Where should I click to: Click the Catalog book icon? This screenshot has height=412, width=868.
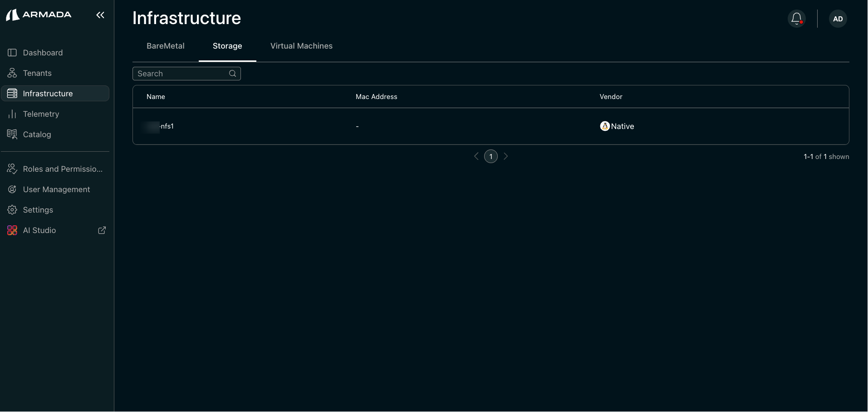tap(12, 134)
